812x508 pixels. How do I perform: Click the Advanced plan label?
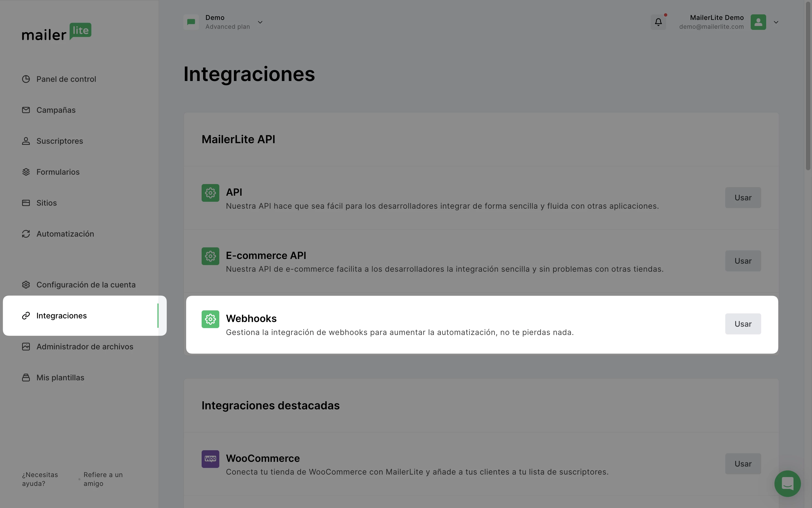pos(228,27)
